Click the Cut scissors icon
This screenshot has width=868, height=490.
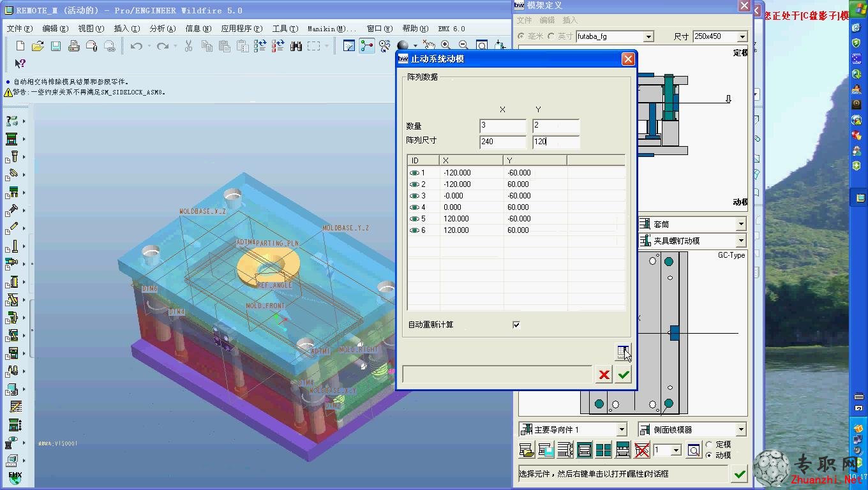coord(188,46)
